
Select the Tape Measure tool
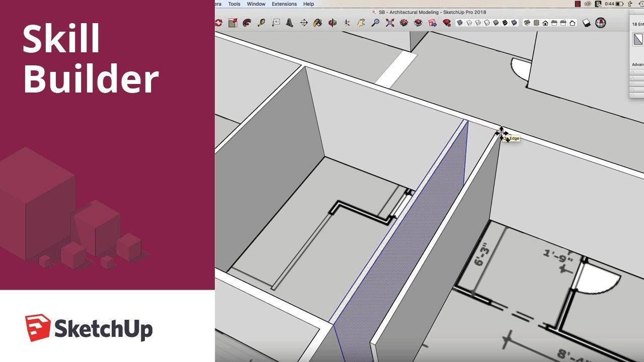click(261, 23)
